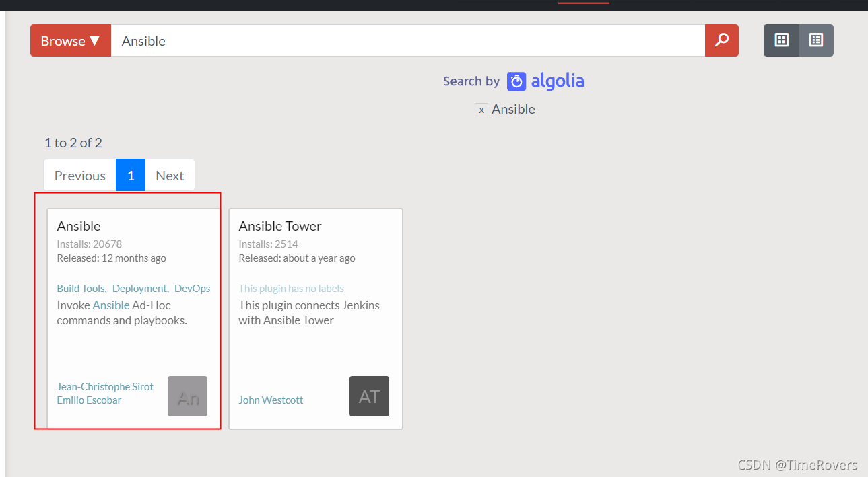Remove the Ansible filter with x
868x477 pixels.
click(481, 110)
